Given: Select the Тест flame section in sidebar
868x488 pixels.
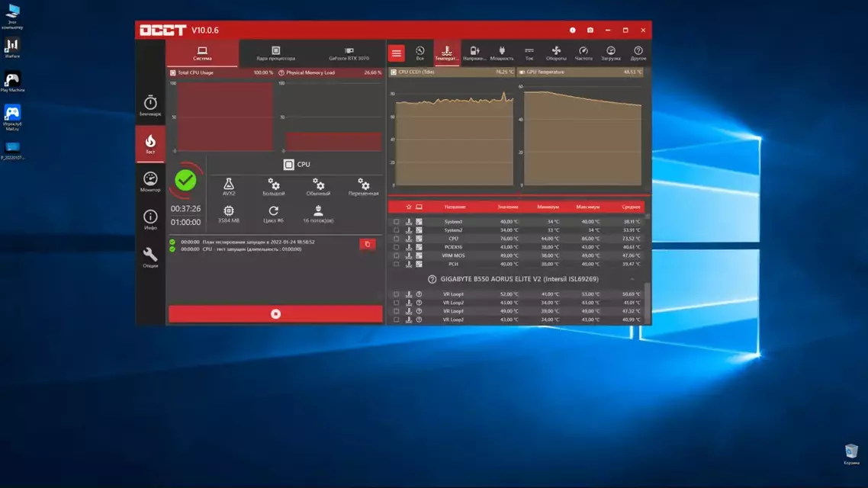Looking at the screenshot, I should (150, 144).
